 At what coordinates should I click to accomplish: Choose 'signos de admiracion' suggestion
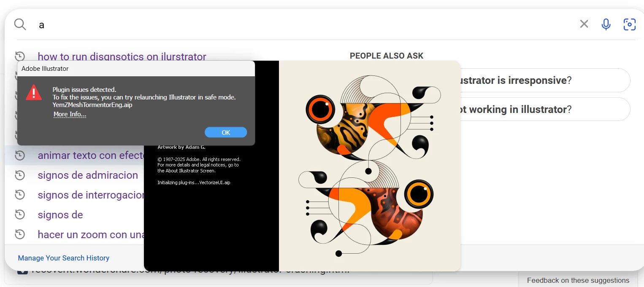point(88,175)
